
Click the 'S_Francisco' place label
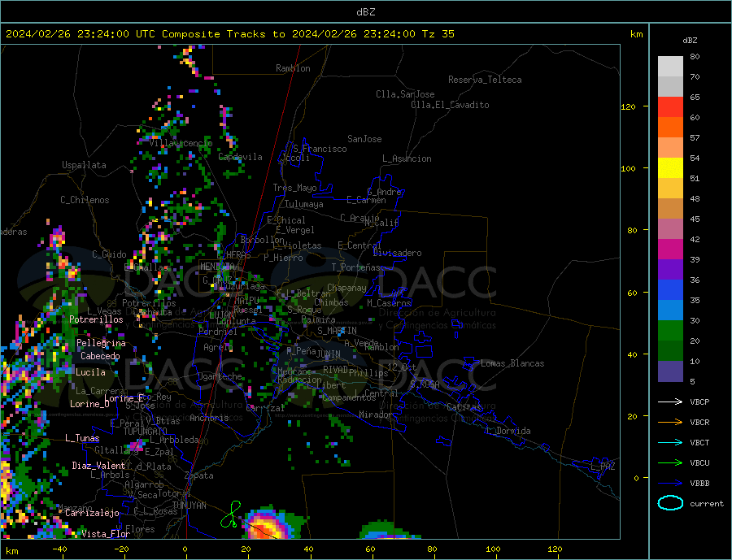(320, 149)
